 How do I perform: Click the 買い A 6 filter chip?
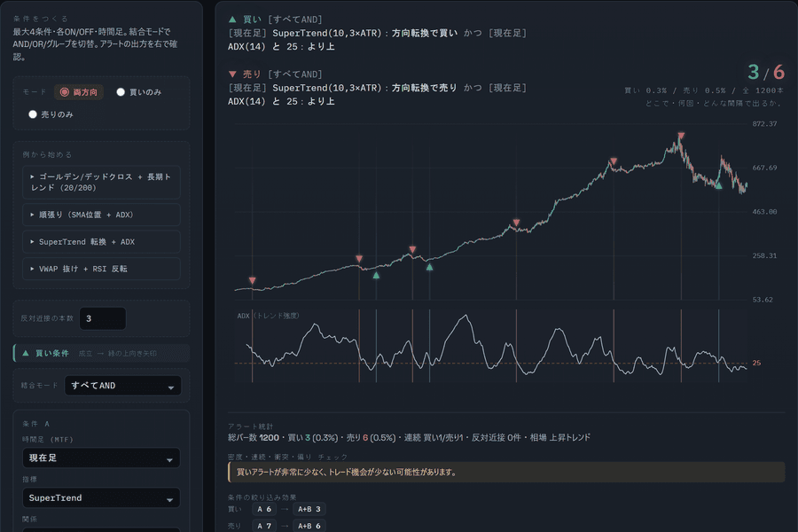click(x=264, y=509)
